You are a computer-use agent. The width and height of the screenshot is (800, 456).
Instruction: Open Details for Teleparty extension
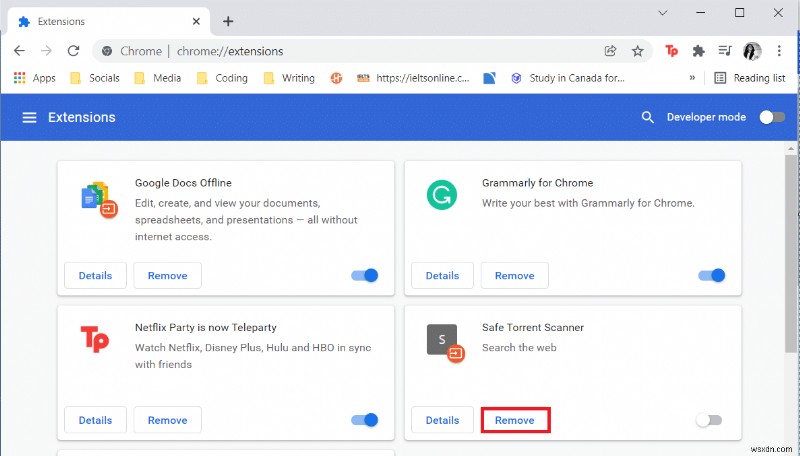tap(95, 420)
